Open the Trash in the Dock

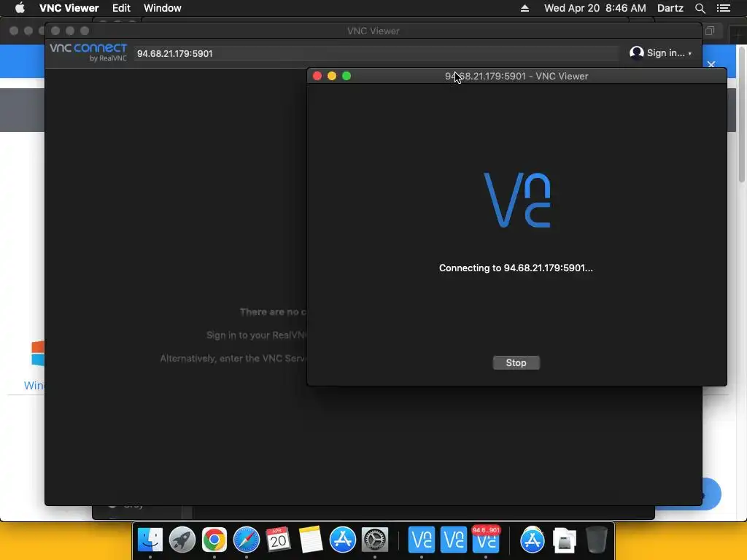(x=597, y=540)
